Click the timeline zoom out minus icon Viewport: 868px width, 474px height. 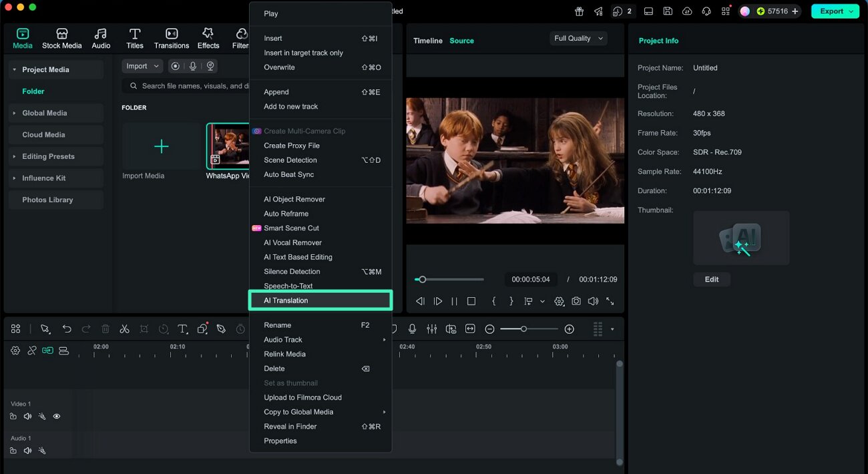coord(489,329)
